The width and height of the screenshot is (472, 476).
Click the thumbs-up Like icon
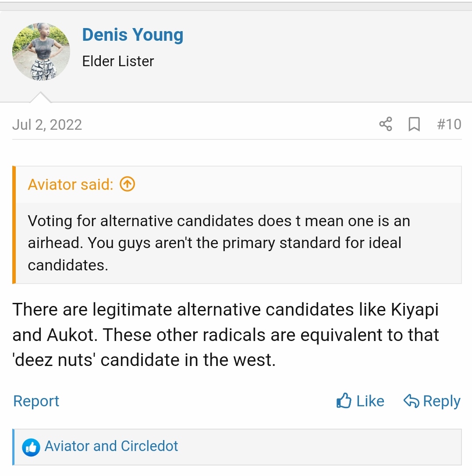coord(344,401)
